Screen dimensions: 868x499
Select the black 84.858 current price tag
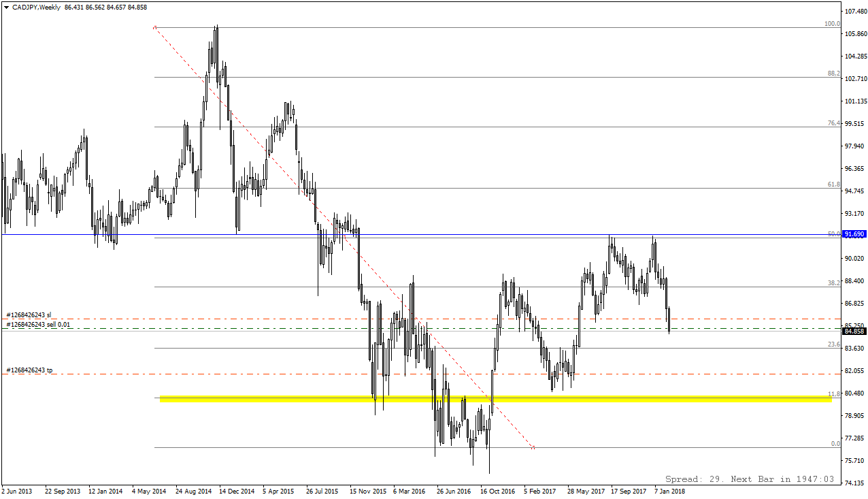tap(854, 332)
